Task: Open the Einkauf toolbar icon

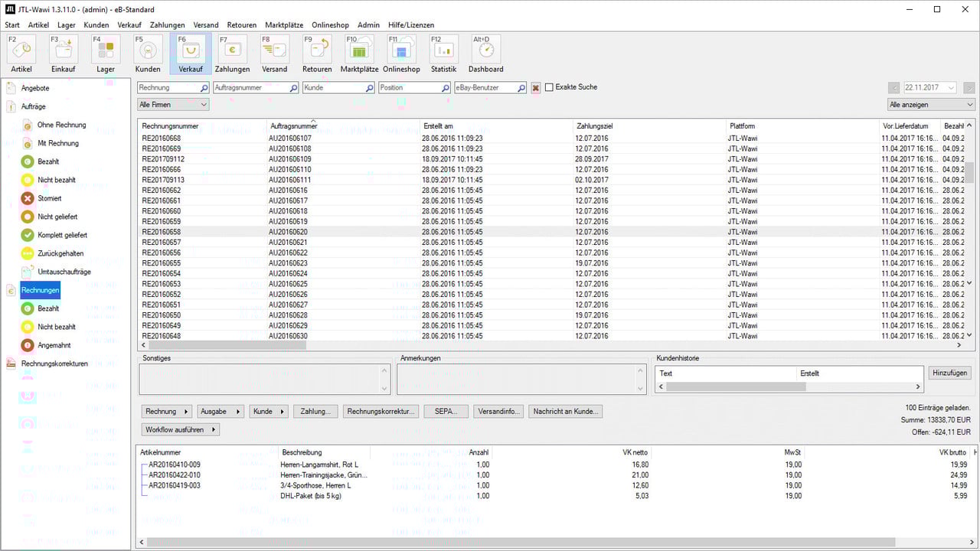Action: tap(63, 54)
